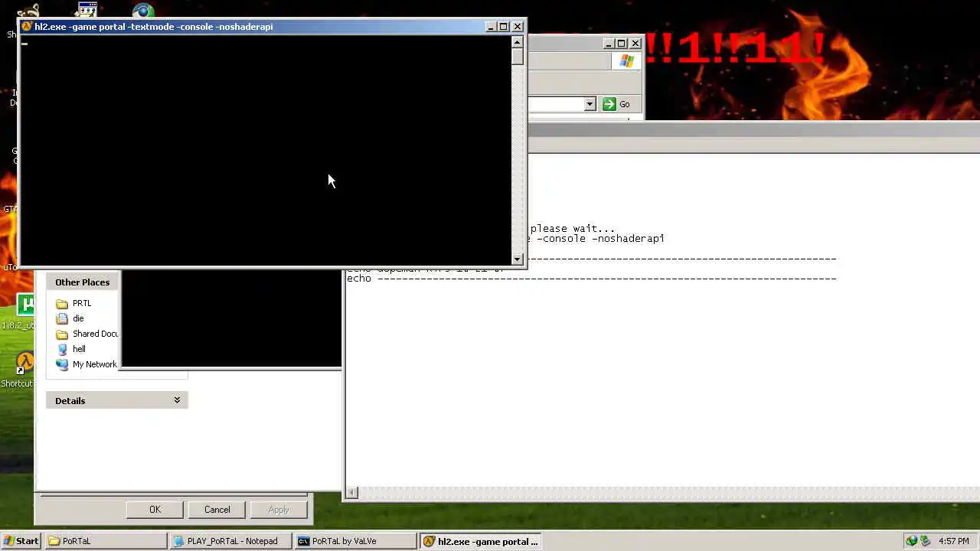Click the 'die' document icon
This screenshot has width=980, height=551.
pos(62,318)
